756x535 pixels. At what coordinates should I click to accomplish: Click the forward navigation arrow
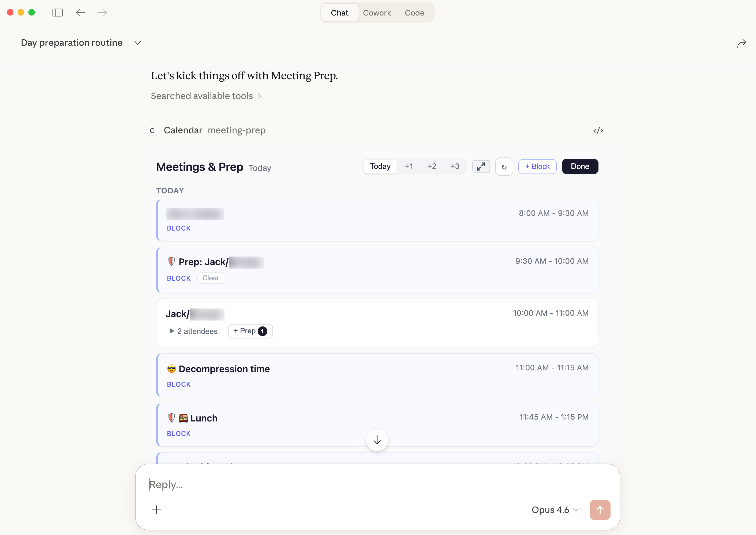click(x=103, y=13)
